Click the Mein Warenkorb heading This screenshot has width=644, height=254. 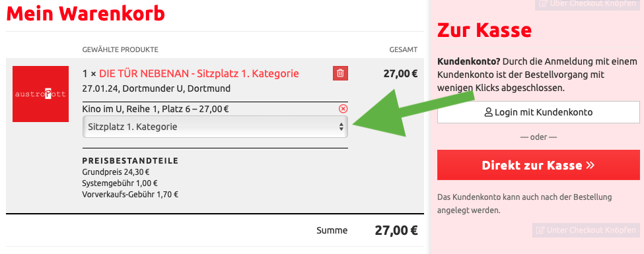pyautogui.click(x=85, y=14)
